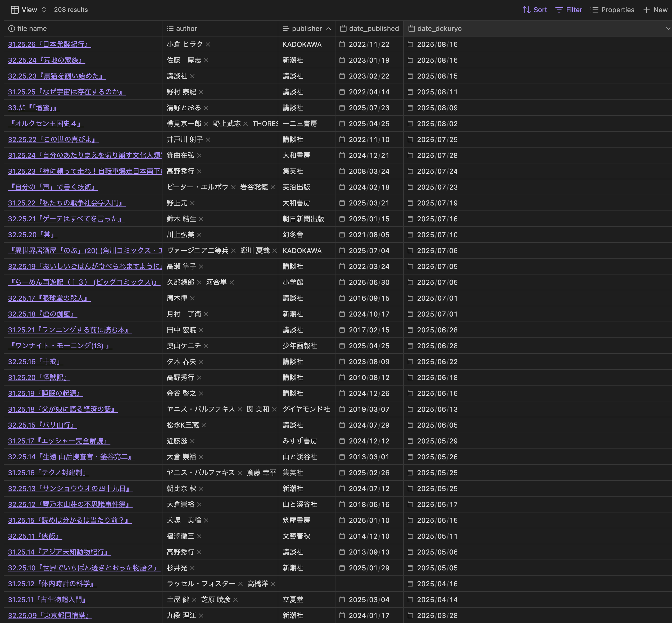The height and width of the screenshot is (623, 672).
Task: Click the table View icon
Action: [15, 10]
